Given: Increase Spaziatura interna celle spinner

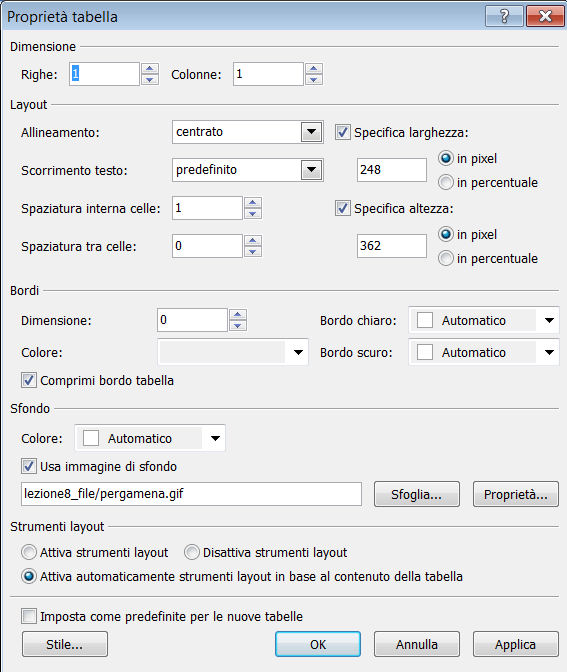Looking at the screenshot, I should click(253, 203).
